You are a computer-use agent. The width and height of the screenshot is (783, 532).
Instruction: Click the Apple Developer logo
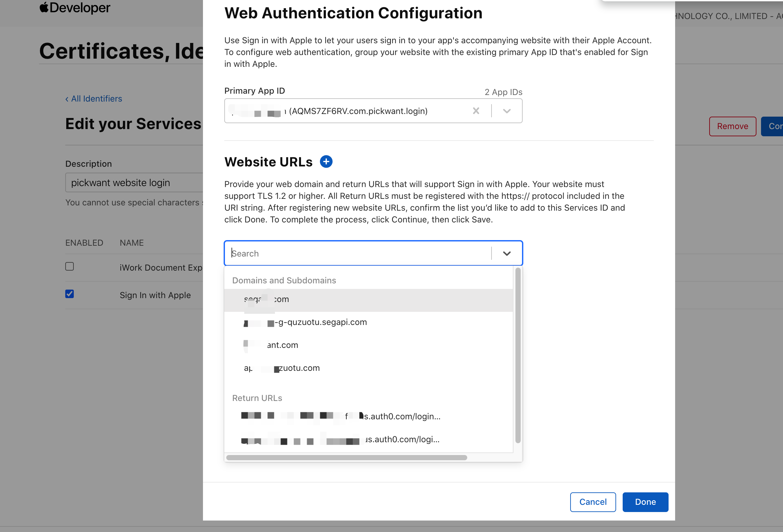pos(75,8)
